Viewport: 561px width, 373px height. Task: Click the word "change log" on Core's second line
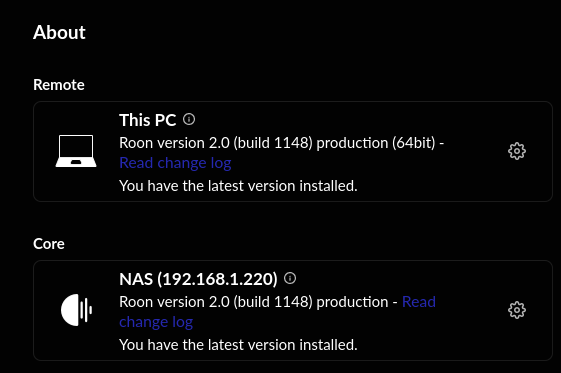[x=156, y=322]
